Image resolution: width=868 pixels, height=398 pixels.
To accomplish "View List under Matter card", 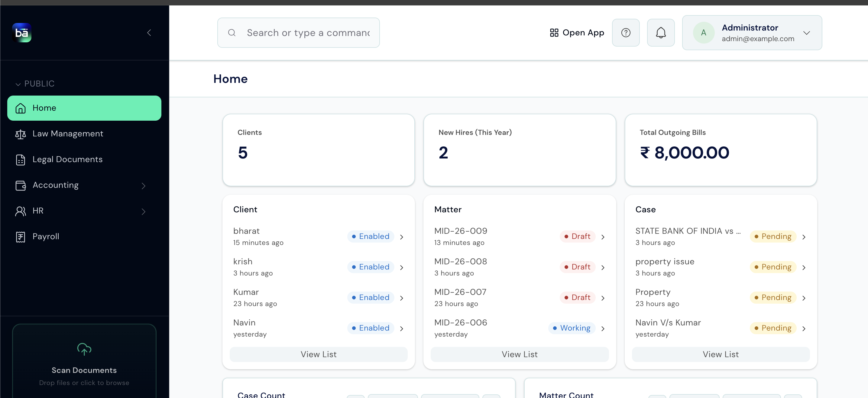I will [520, 354].
